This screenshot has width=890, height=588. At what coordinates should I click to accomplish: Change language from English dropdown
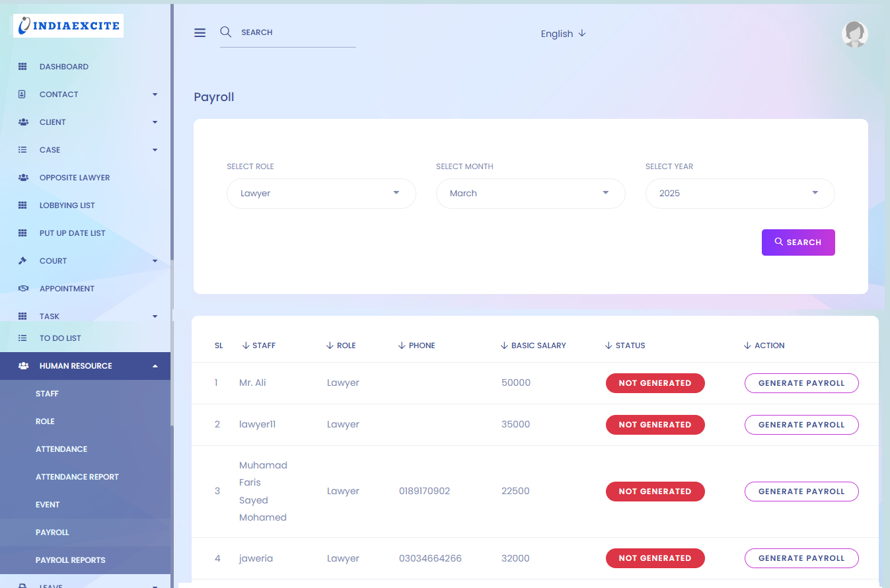[563, 34]
